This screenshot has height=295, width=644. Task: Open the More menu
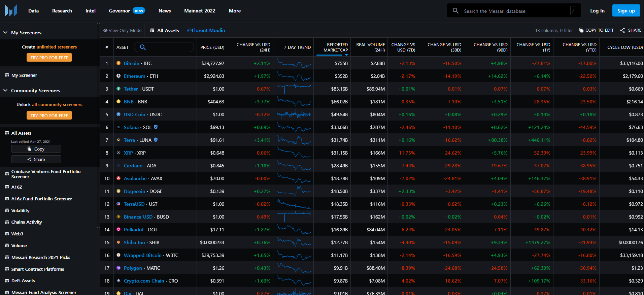(x=235, y=11)
